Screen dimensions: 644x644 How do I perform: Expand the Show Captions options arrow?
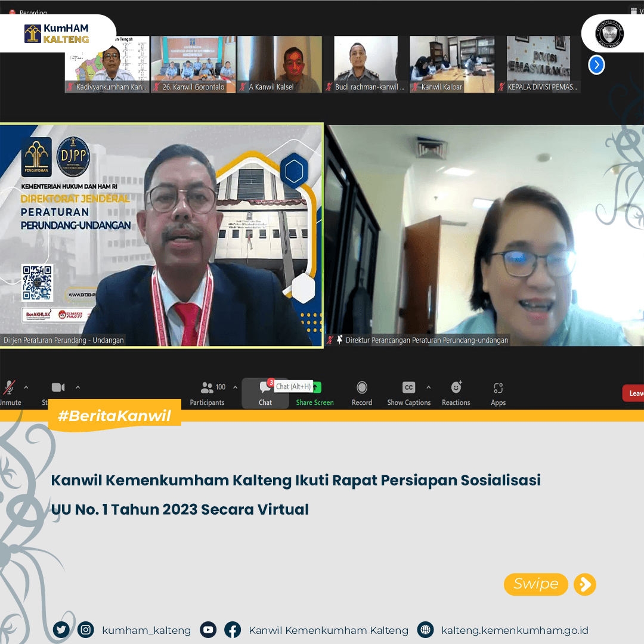pyautogui.click(x=428, y=388)
